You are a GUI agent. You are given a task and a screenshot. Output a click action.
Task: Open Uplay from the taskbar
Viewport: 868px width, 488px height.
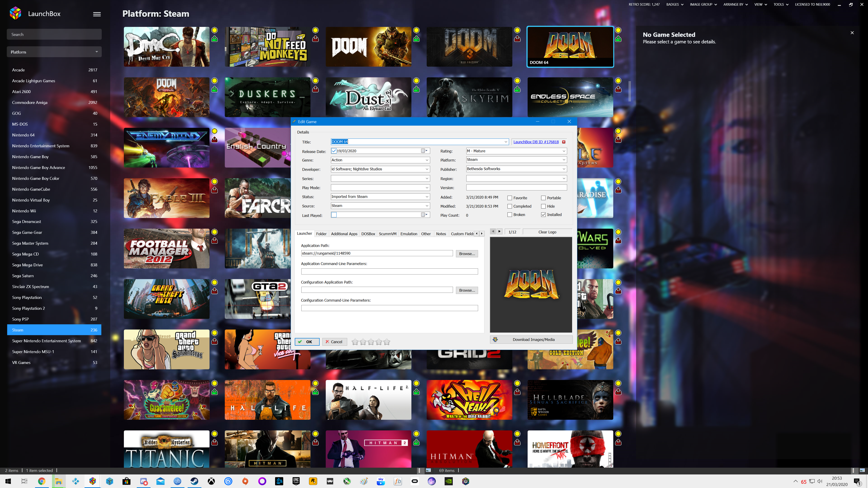click(x=228, y=481)
